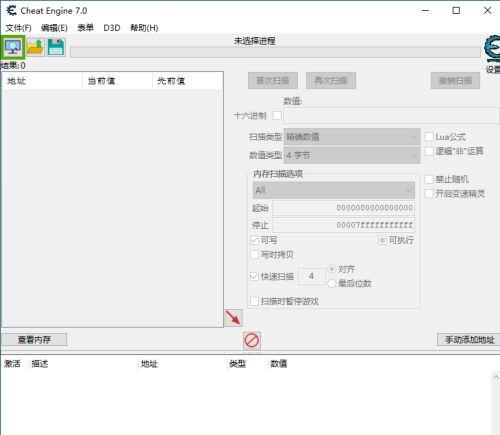
Task: Open the 编辑(E) menu
Action: (x=54, y=28)
